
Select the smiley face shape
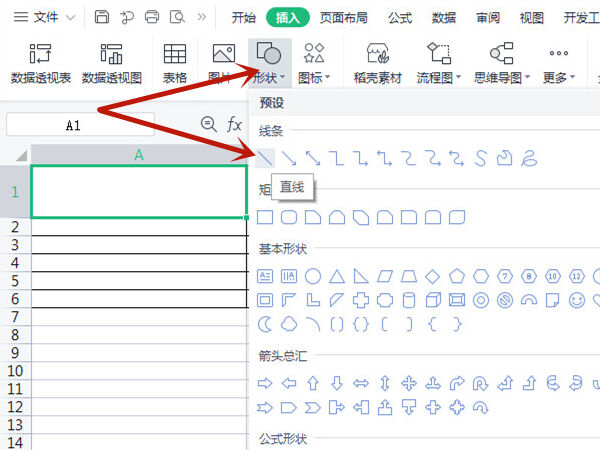577,300
